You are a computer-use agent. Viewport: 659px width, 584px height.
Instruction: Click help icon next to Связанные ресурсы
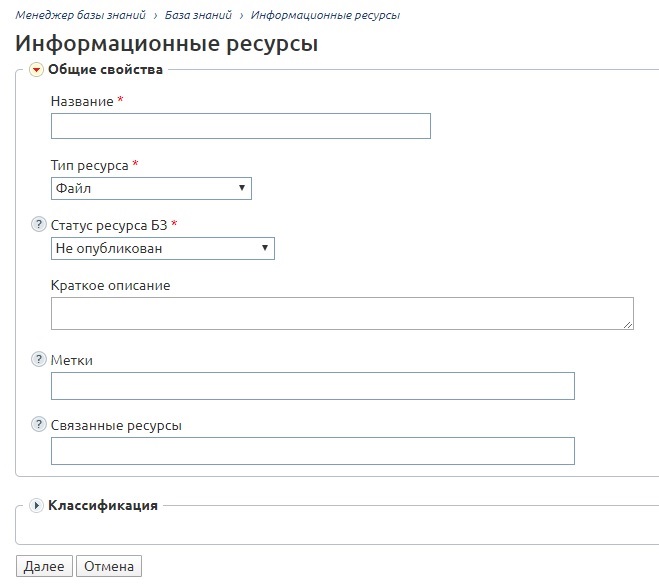tap(39, 424)
